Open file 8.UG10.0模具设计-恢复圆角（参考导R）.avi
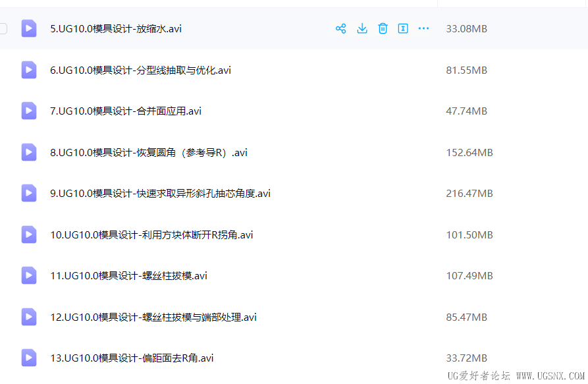The height and width of the screenshot is (384, 588). 149,153
